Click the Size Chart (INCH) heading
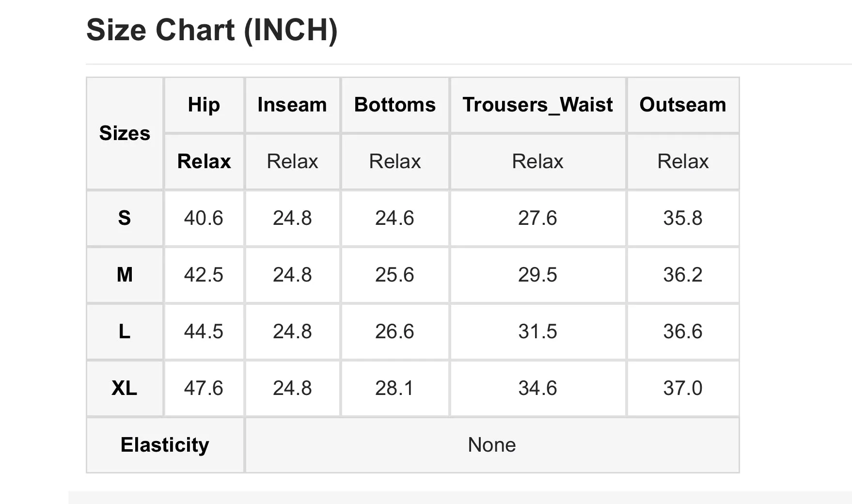This screenshot has height=504, width=852. [212, 30]
